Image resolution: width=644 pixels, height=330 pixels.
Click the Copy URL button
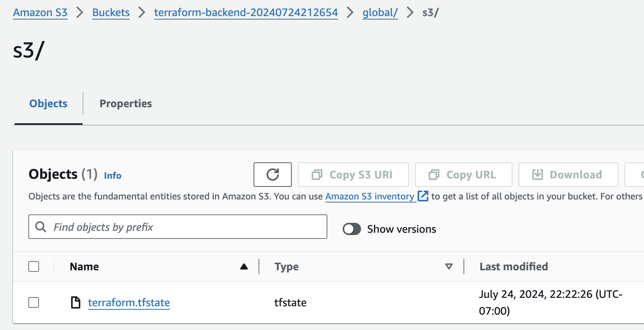pyautogui.click(x=463, y=175)
